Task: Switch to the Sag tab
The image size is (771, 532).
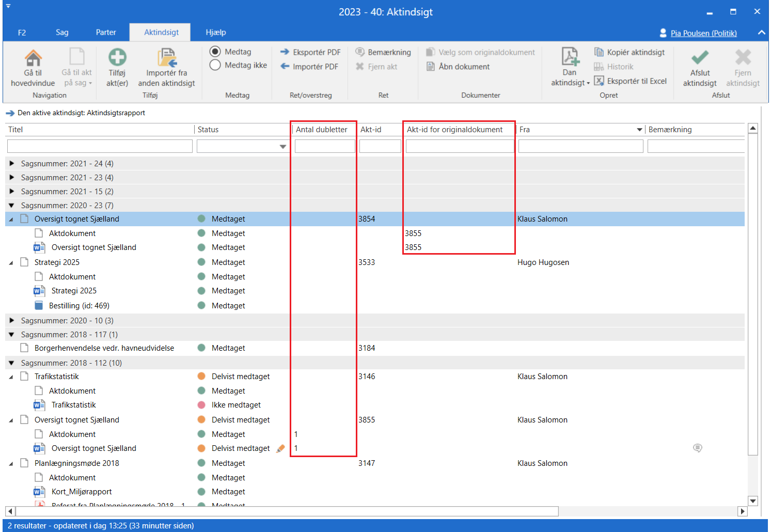Action: click(x=62, y=32)
